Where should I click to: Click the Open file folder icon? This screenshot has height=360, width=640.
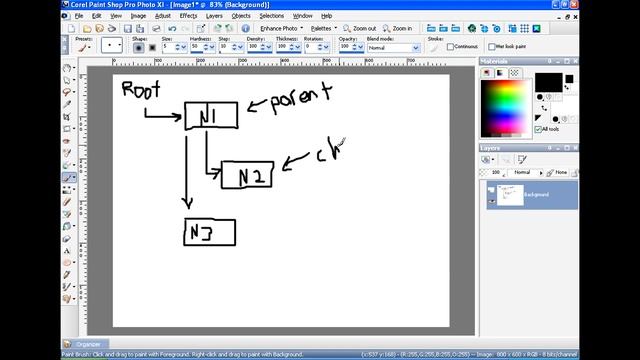coord(87,28)
